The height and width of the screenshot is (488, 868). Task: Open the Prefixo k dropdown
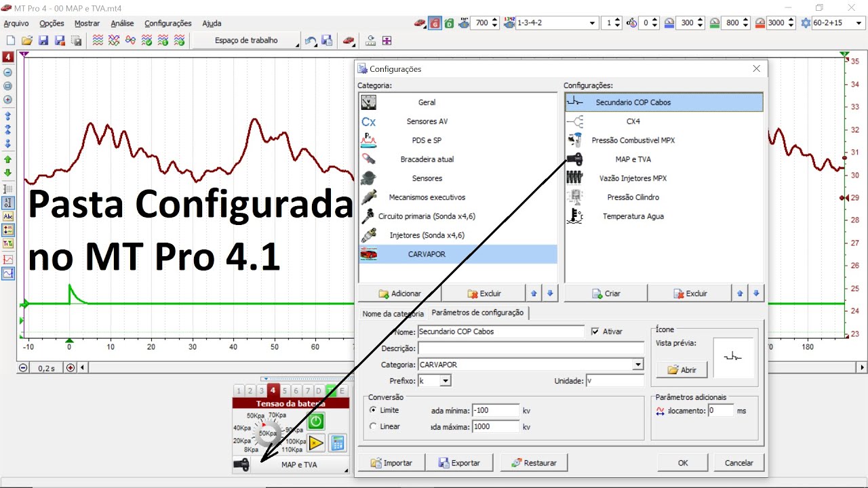[x=445, y=381]
